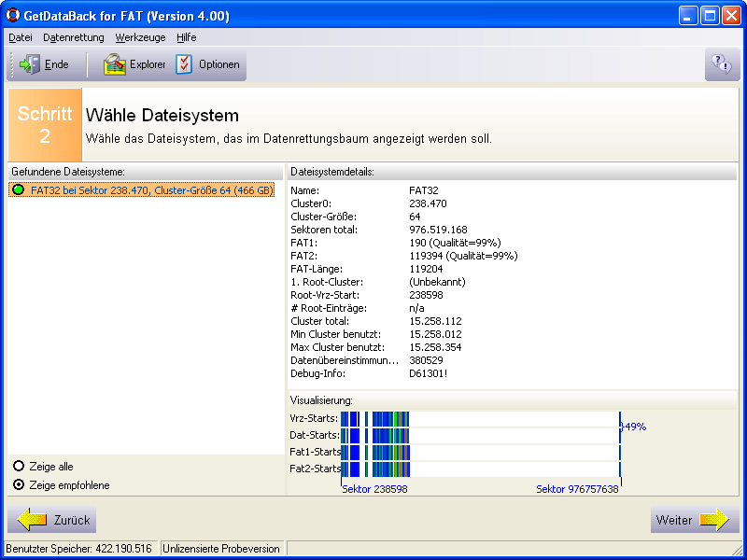
Task: Open the Hilfe menu
Action: [186, 37]
